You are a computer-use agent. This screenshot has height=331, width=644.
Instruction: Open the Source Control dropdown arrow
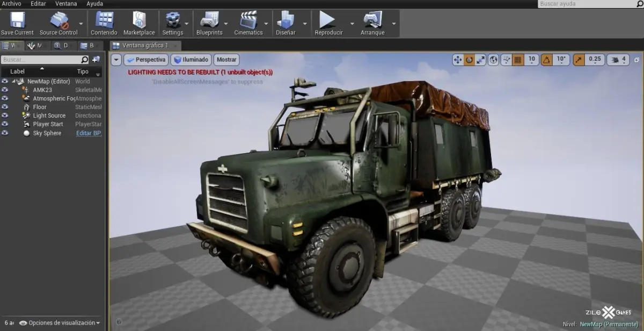pos(81,24)
